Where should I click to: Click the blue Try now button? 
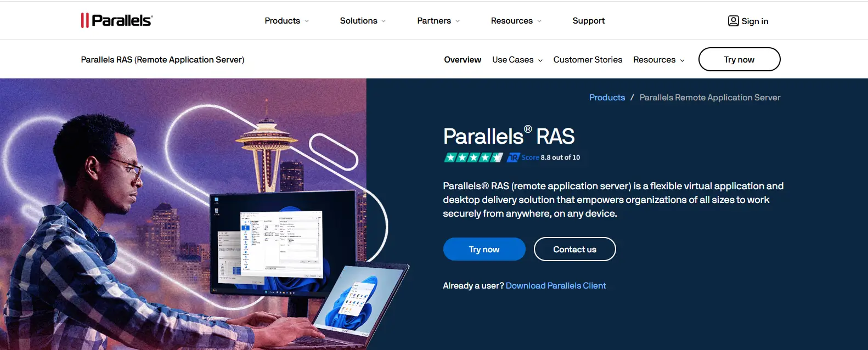pos(484,249)
